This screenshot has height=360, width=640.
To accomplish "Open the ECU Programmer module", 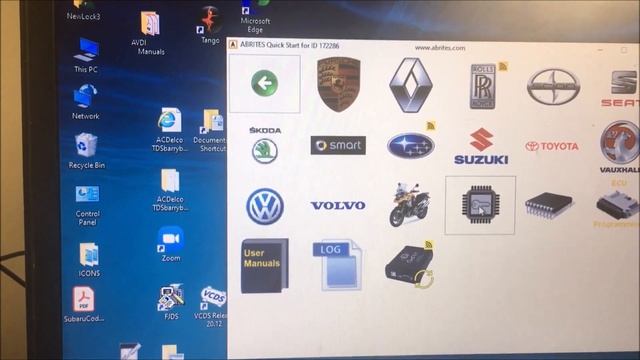I will (618, 204).
